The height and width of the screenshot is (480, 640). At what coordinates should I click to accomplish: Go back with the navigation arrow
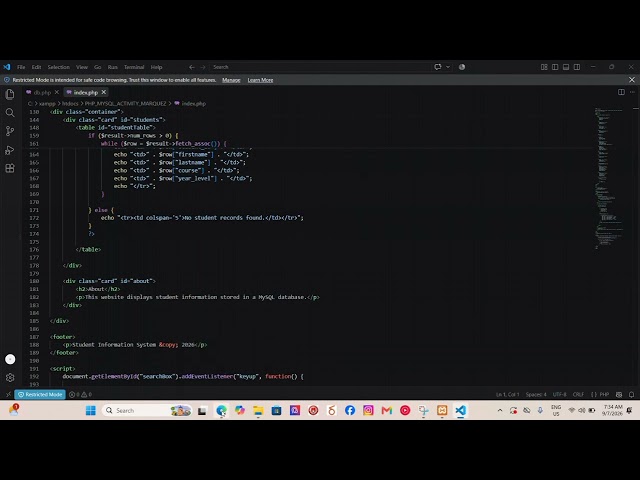191,67
